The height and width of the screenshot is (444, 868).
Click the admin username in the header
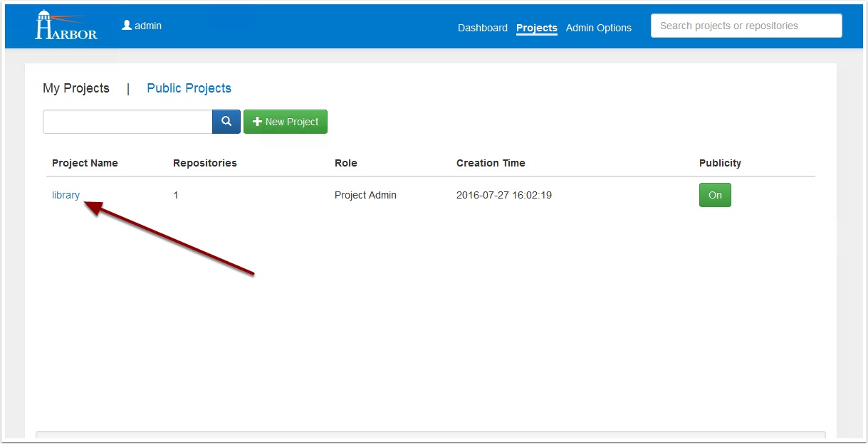pyautogui.click(x=148, y=26)
